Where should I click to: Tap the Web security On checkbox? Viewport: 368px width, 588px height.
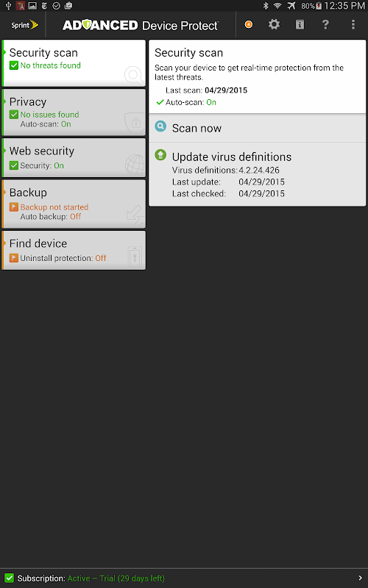point(14,165)
